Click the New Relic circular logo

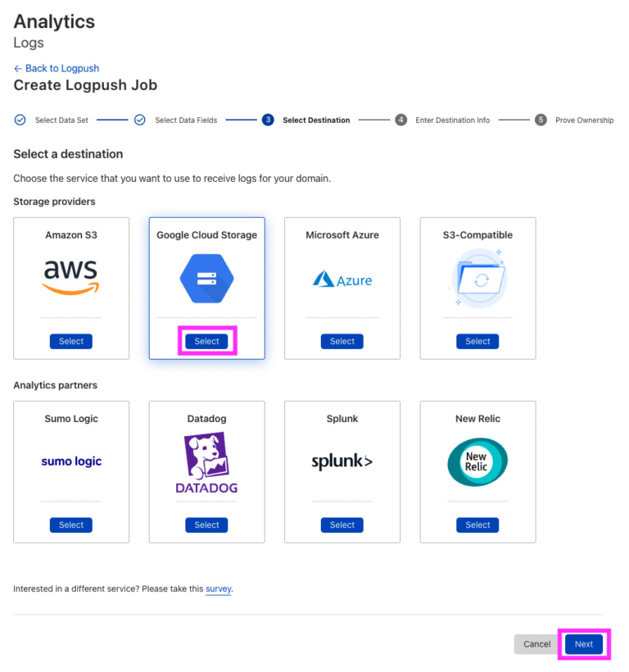pos(477,463)
